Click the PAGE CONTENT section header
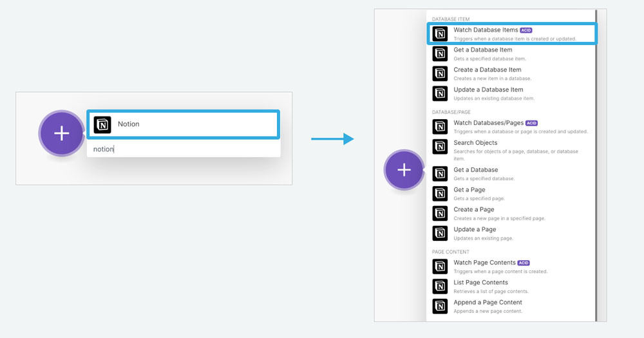The width and height of the screenshot is (644, 338). [x=450, y=252]
